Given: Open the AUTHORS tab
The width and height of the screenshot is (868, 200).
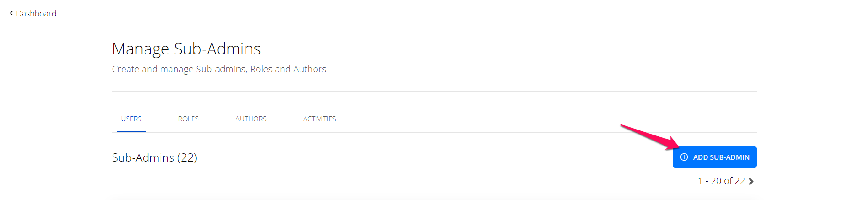Looking at the screenshot, I should (x=251, y=119).
